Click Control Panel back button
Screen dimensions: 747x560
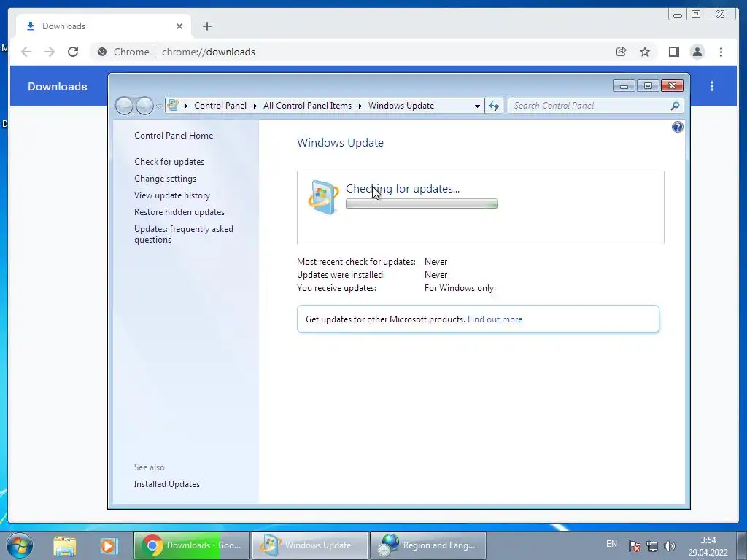(124, 106)
